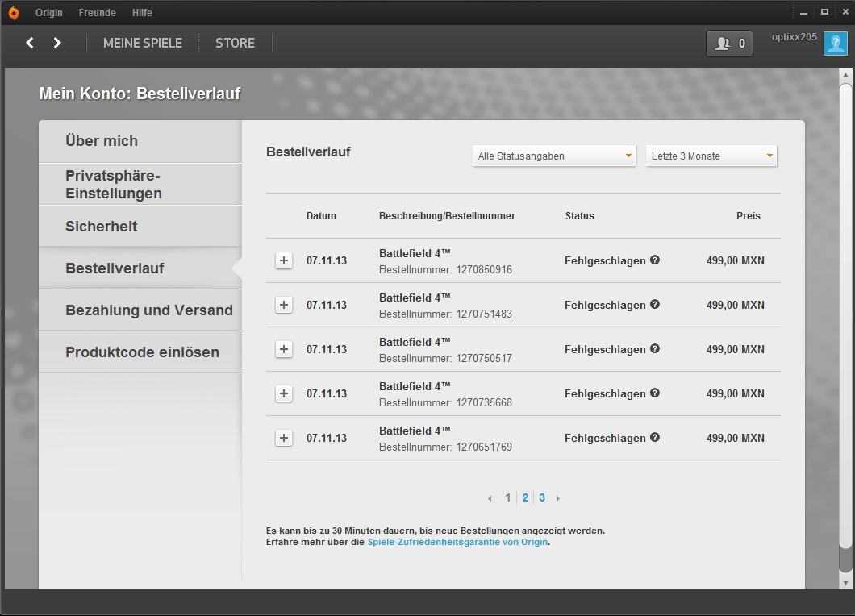Open the Freunde menu
The image size is (855, 616).
[97, 13]
